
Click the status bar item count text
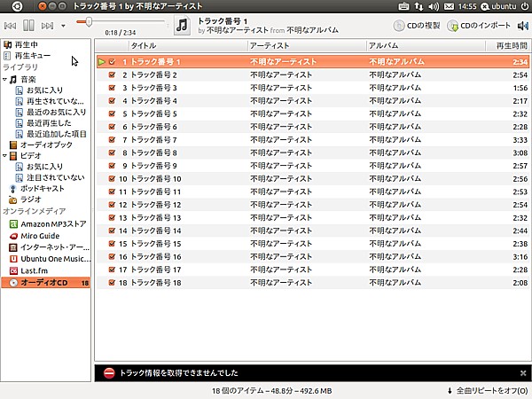click(272, 391)
